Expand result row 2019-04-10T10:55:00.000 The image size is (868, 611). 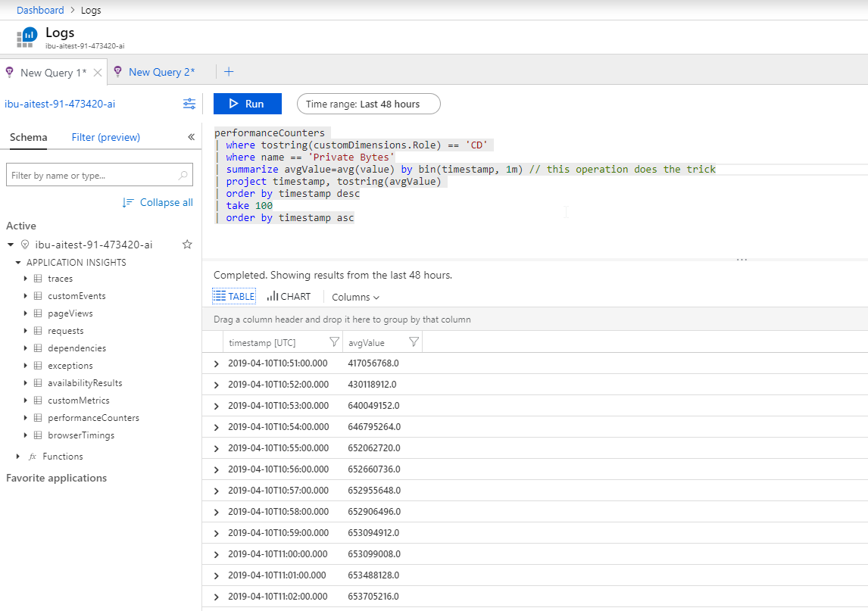tap(217, 448)
